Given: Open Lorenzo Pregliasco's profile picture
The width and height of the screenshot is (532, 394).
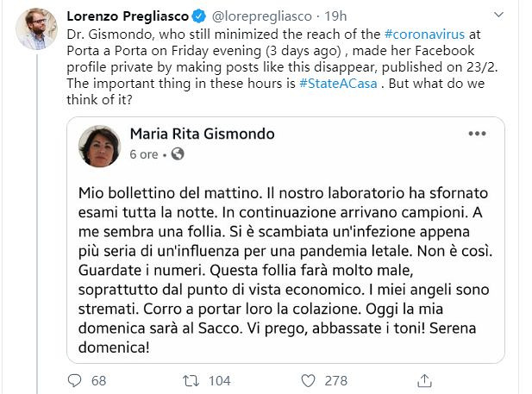Looking at the screenshot, I should [36, 28].
